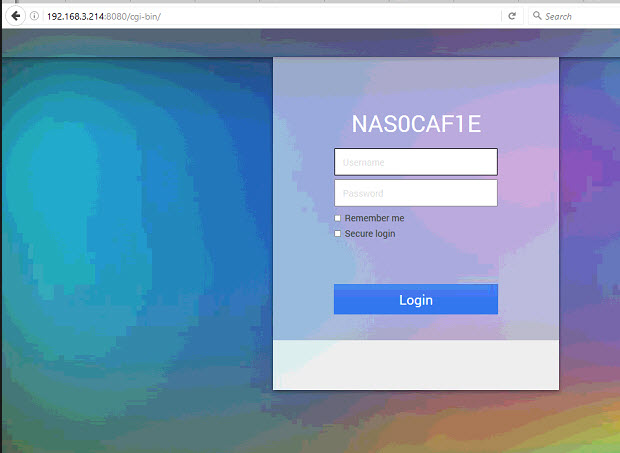Enable the Remember me checkbox
This screenshot has width=620, height=453.
click(x=337, y=218)
